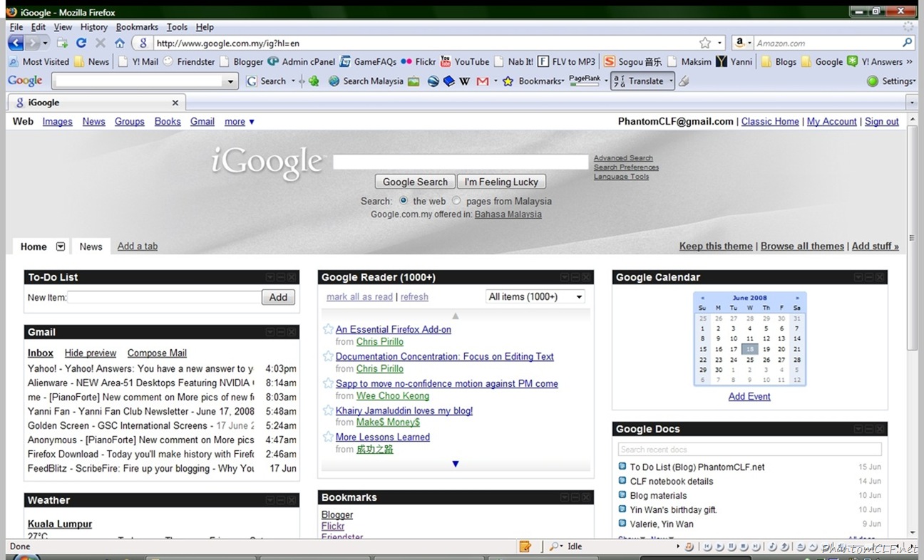Open the Y! Answers bookmark
Screen dimensions: 924x560
point(875,61)
